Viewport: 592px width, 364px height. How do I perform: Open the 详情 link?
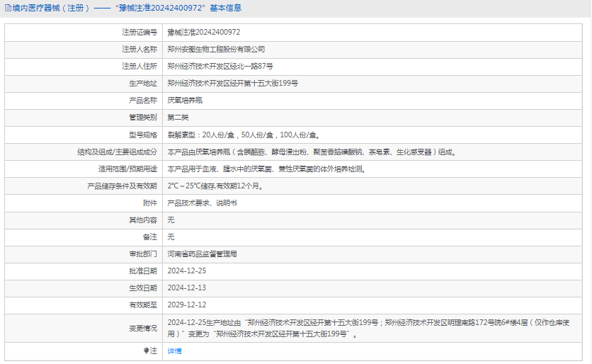[174, 351]
